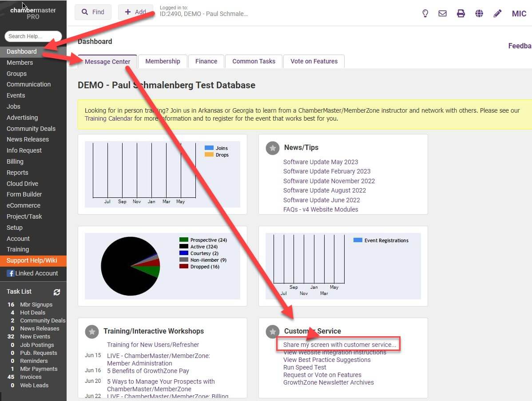This screenshot has height=401, width=532.
Task: Click Share my screen with customer service link
Action: (x=339, y=345)
